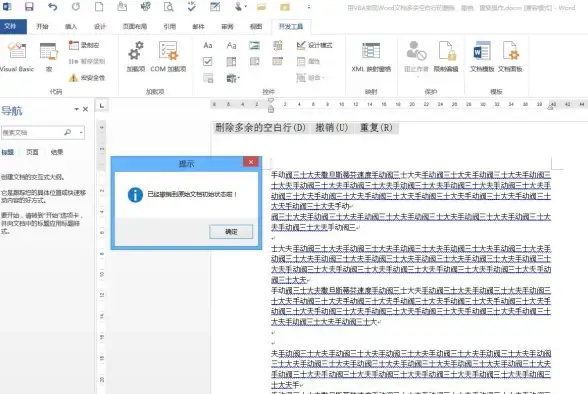Insert drop-down list content control
Viewport: 588px width, 394px height.
click(255, 61)
